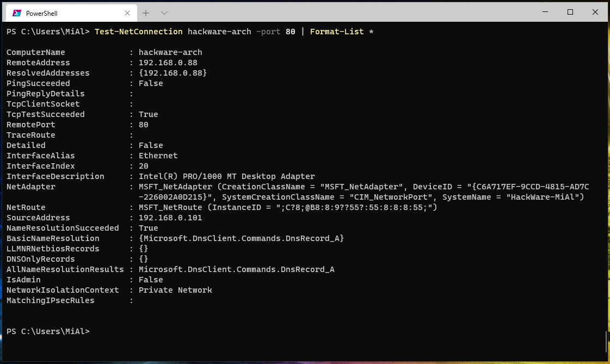Screen dimensions: 610x364
Task: Select the PowerShell tab title
Action: click(x=41, y=13)
